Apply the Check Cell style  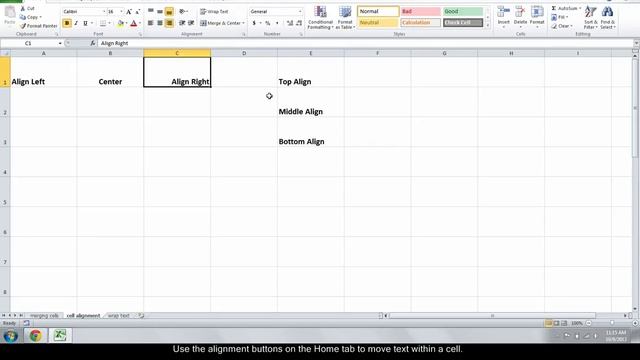[x=463, y=23]
